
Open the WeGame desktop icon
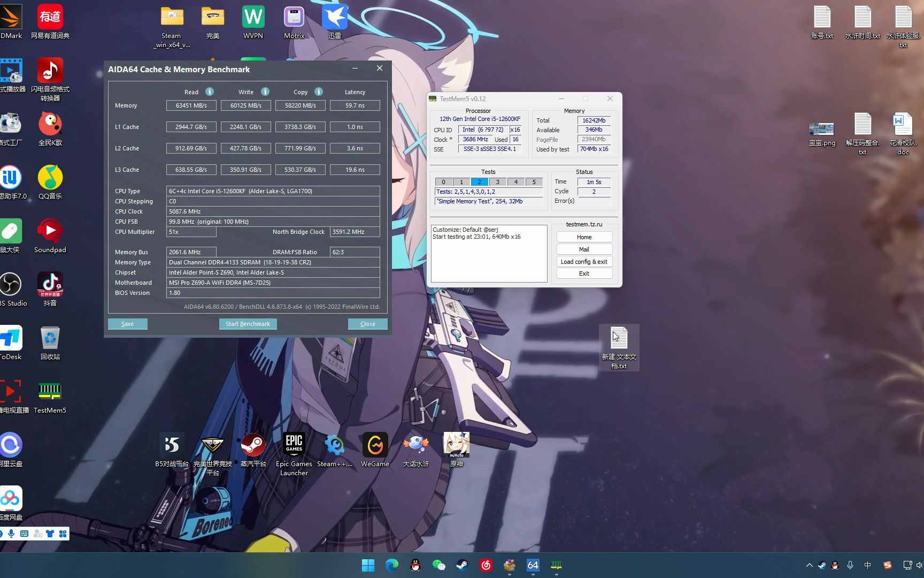[375, 450]
